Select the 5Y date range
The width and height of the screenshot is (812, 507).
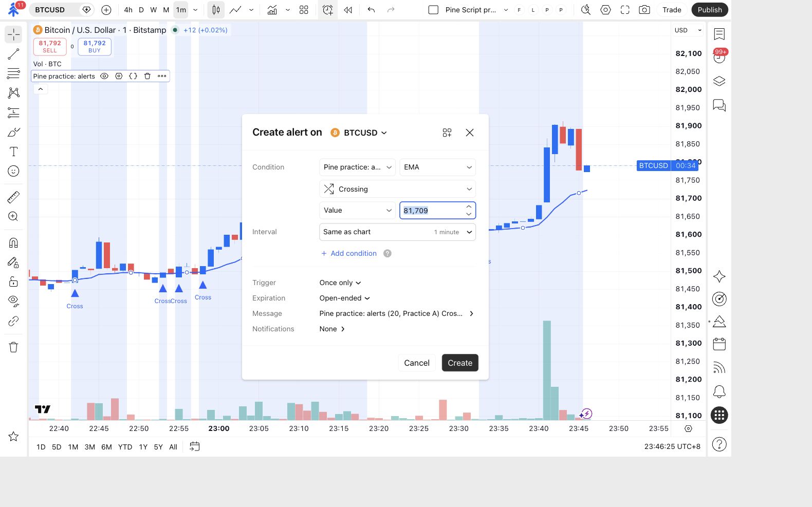(158, 447)
